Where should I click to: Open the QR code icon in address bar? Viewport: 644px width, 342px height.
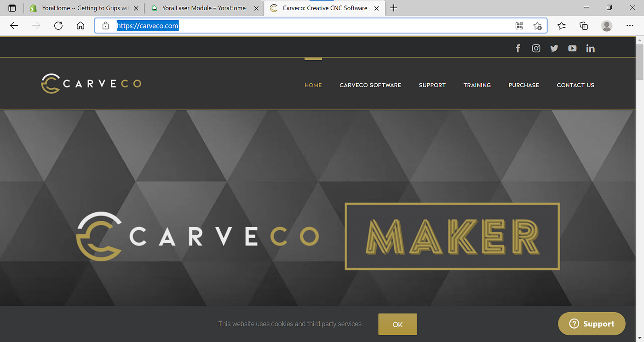click(x=519, y=26)
